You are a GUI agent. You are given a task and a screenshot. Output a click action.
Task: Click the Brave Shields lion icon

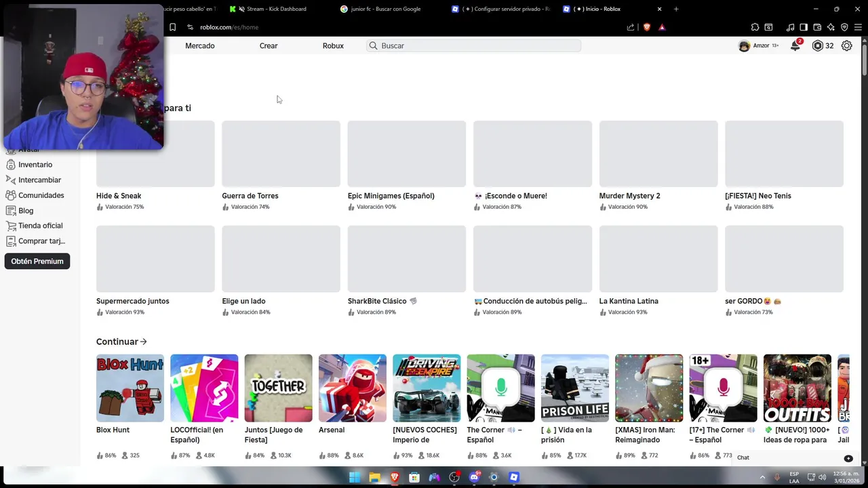[647, 27]
